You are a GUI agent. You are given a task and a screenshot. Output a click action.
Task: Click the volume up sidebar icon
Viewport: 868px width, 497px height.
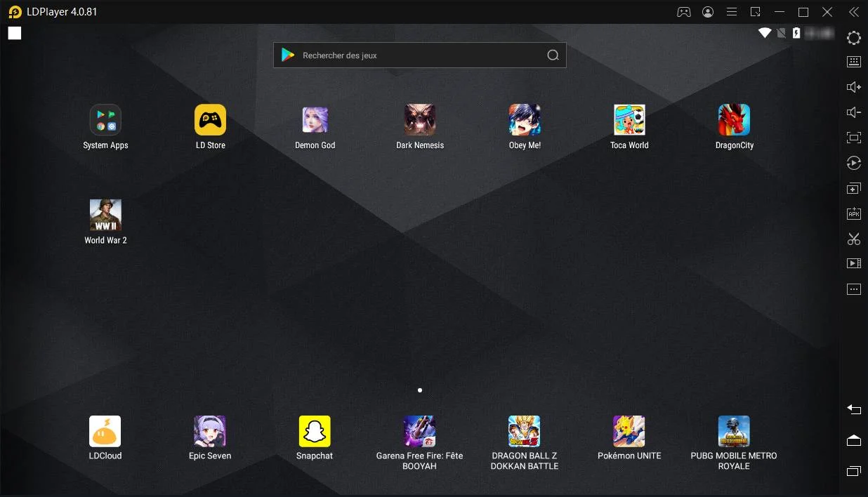854,87
